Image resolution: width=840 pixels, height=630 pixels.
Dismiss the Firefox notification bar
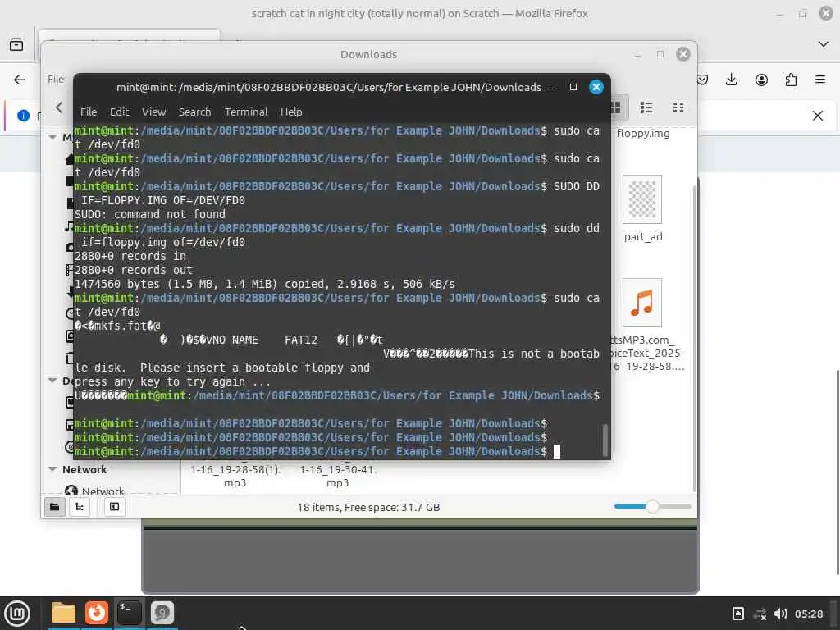pos(818,116)
